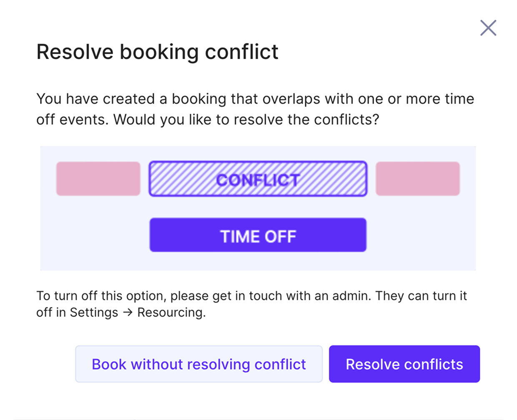Select the striped CONFLICT booking block
517x420 pixels.
coord(258,179)
